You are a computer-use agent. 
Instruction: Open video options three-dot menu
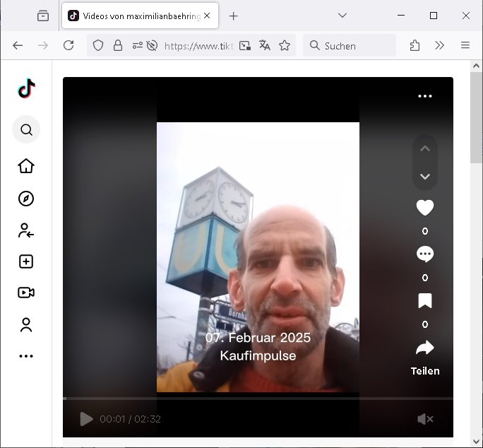click(424, 96)
